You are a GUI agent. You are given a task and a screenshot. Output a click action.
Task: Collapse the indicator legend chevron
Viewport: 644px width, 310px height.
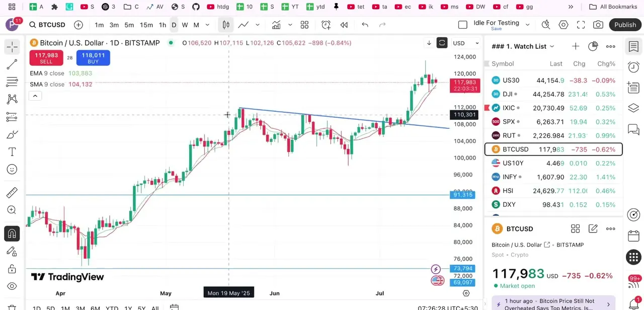35,96
